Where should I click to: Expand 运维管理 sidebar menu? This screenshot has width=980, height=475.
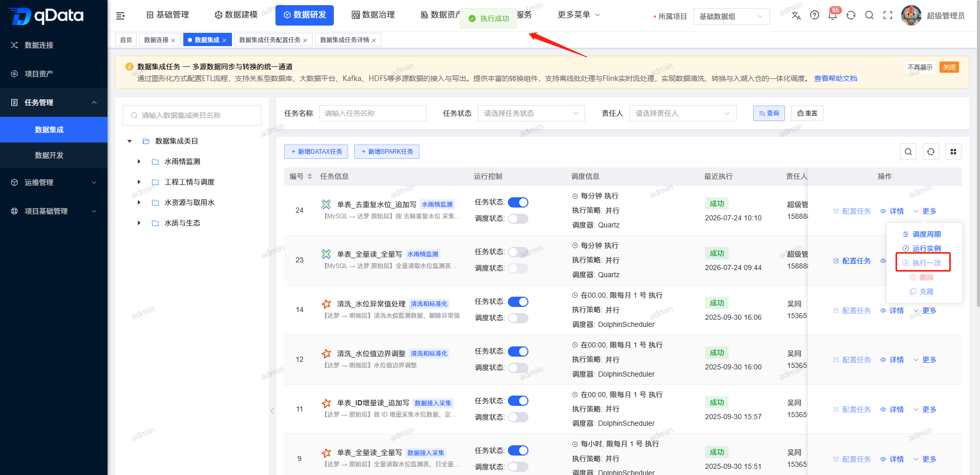click(54, 182)
